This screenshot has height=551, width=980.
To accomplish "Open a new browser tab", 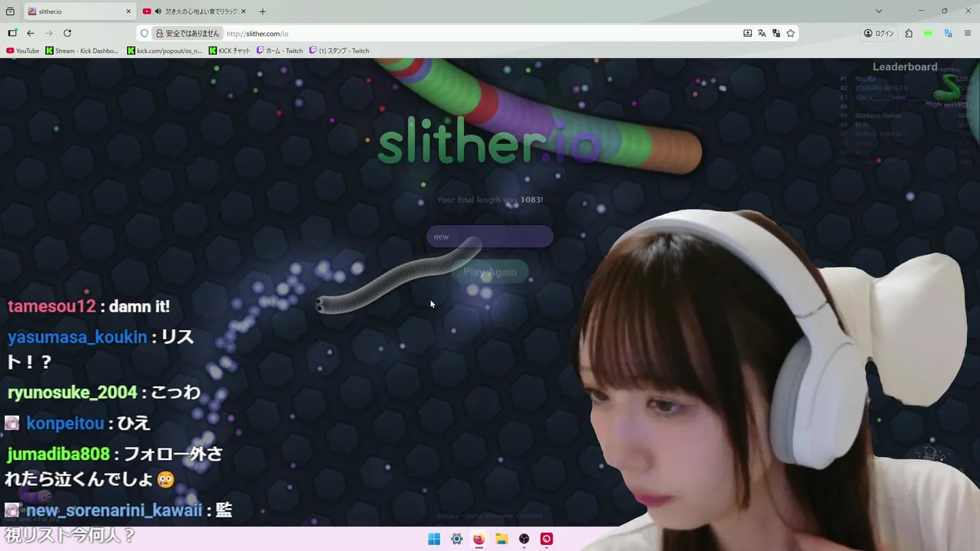I will pos(263,11).
